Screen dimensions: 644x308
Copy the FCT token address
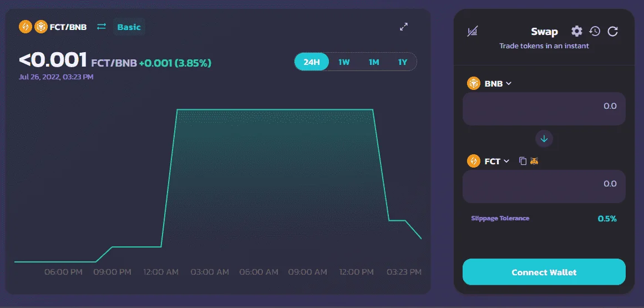tap(523, 161)
